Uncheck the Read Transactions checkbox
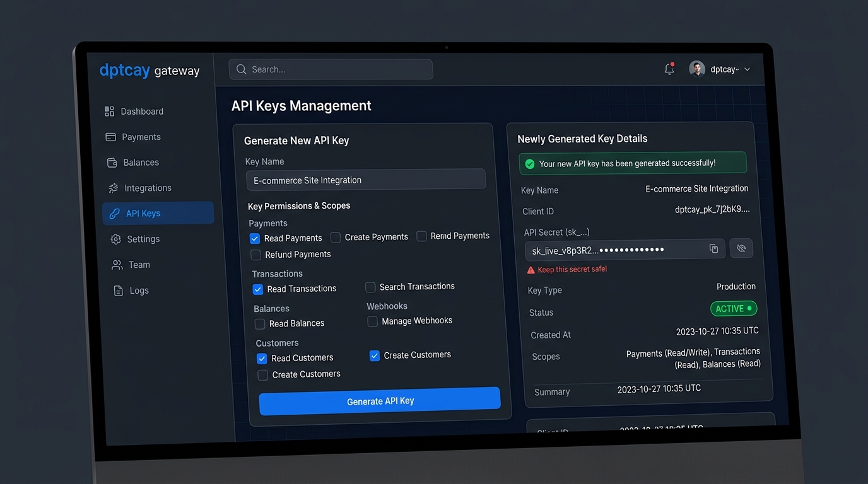The height and width of the screenshot is (484, 868). 258,289
